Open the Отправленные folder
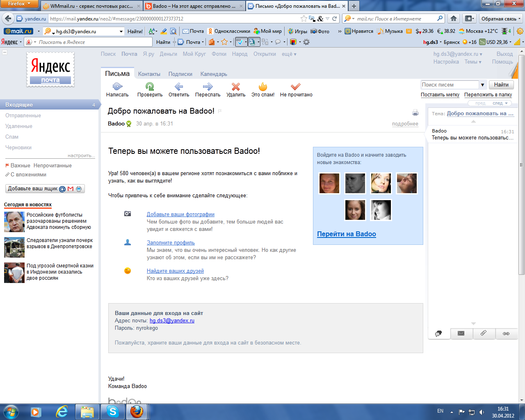Viewport: 525px width, 420px height. [23, 116]
